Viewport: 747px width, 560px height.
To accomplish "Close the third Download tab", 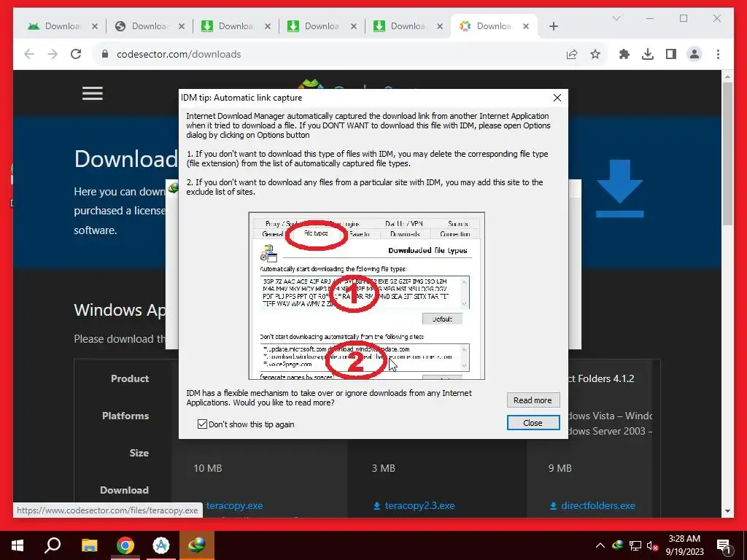I will click(268, 27).
